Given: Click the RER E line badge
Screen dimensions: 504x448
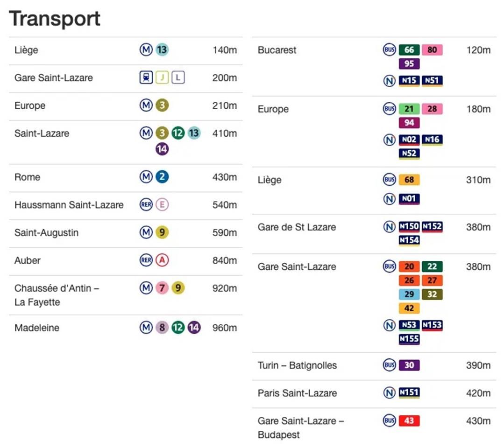Looking at the screenshot, I should (x=162, y=205).
